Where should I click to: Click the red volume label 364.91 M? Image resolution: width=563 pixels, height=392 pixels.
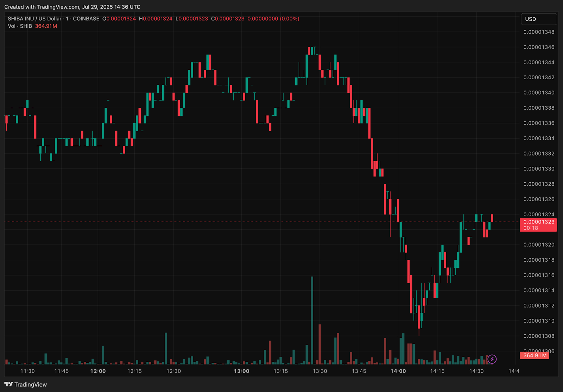point(534,355)
